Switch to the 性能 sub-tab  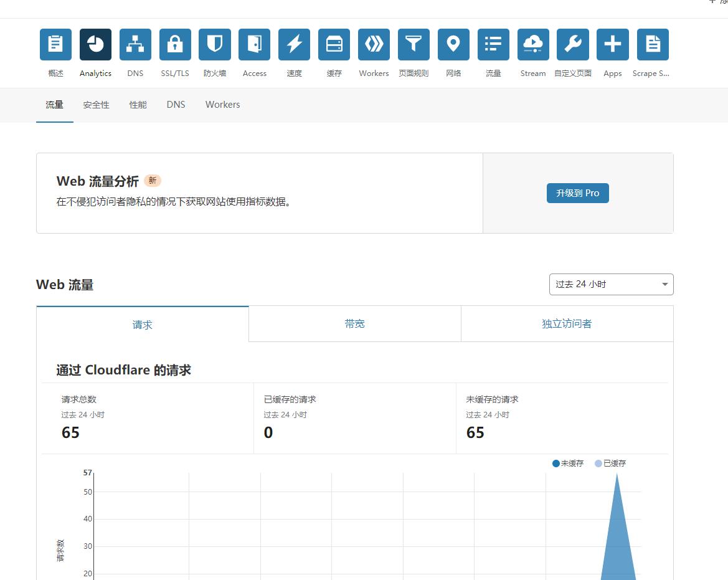click(x=138, y=105)
